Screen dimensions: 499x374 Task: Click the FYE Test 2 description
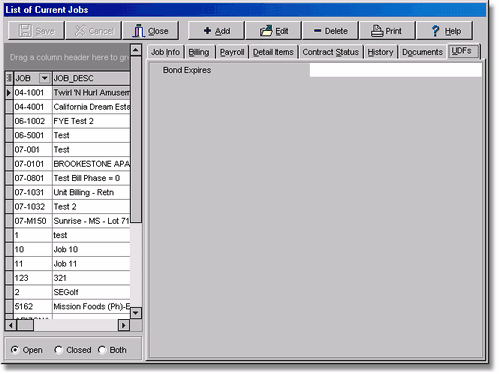coord(91,121)
